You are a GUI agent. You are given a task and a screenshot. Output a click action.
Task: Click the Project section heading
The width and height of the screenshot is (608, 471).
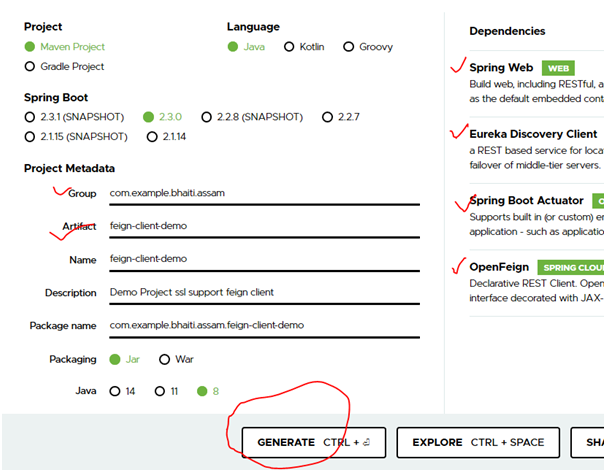click(x=43, y=27)
